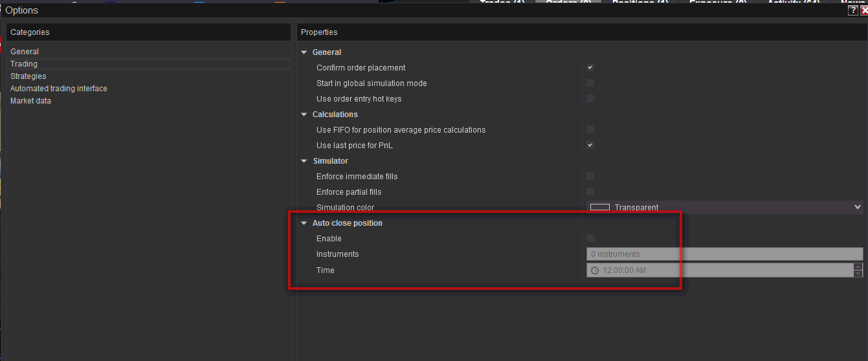
Task: Click the Categories panel header
Action: (x=149, y=32)
